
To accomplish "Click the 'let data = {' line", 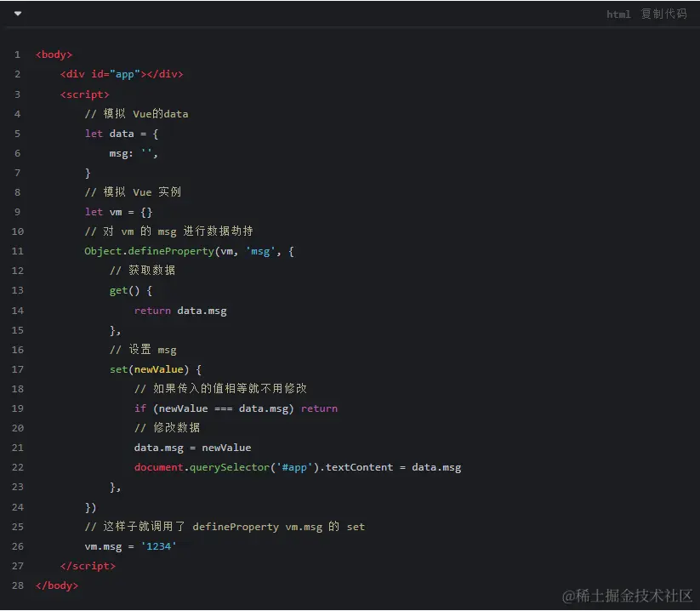I will [x=122, y=134].
